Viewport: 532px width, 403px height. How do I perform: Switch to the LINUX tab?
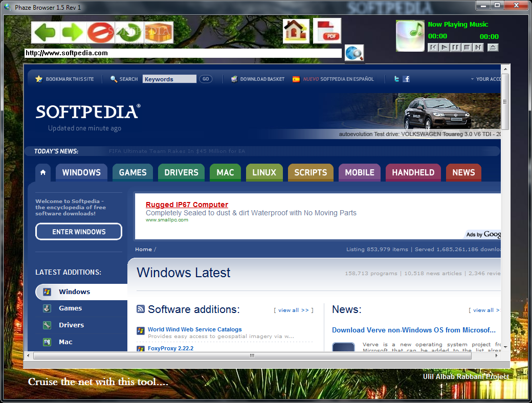[264, 172]
